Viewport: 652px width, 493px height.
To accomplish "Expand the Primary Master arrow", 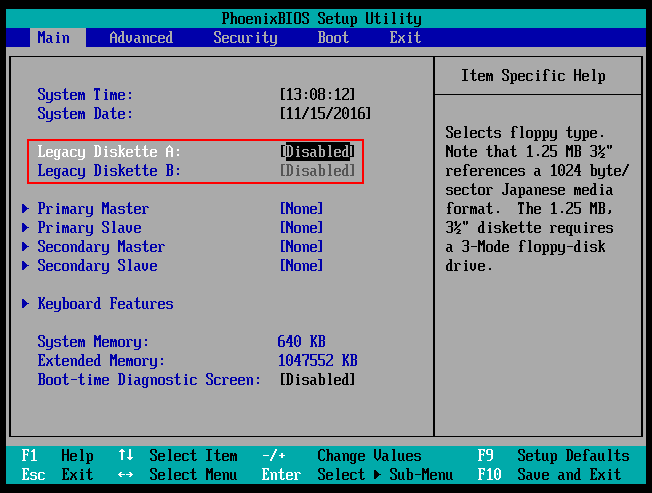I will pos(25,209).
